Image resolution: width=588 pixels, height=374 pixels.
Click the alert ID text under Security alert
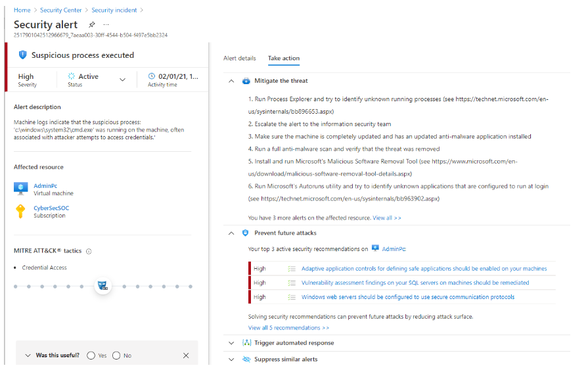[x=91, y=35]
